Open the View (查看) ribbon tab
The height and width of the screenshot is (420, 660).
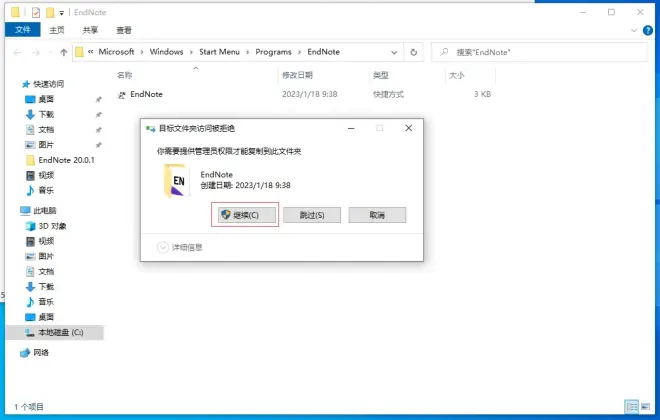pos(124,30)
